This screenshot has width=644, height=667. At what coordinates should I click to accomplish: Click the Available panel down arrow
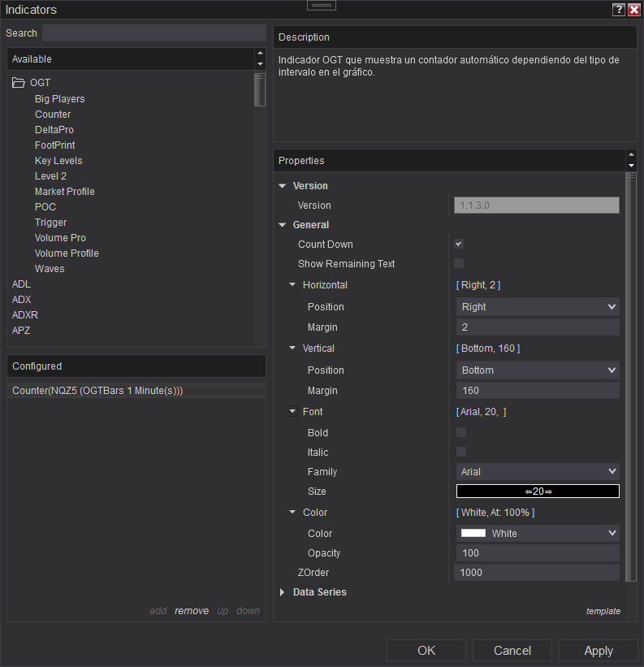[x=260, y=64]
